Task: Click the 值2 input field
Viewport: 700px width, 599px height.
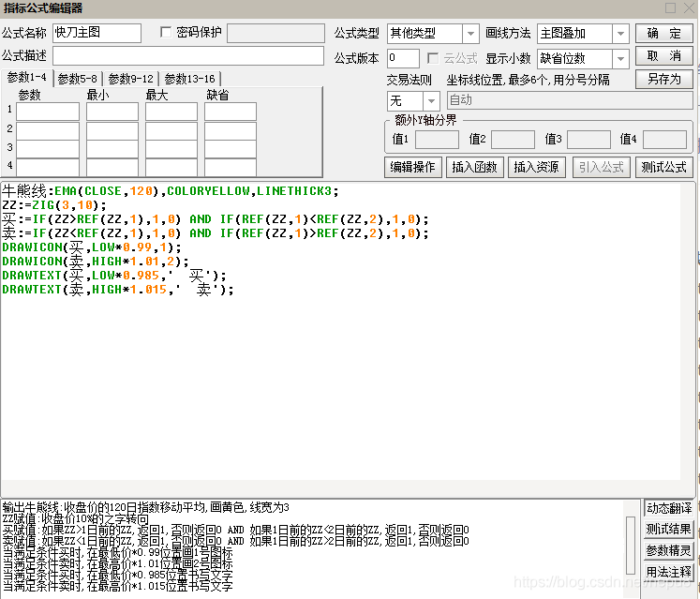Action: click(513, 140)
